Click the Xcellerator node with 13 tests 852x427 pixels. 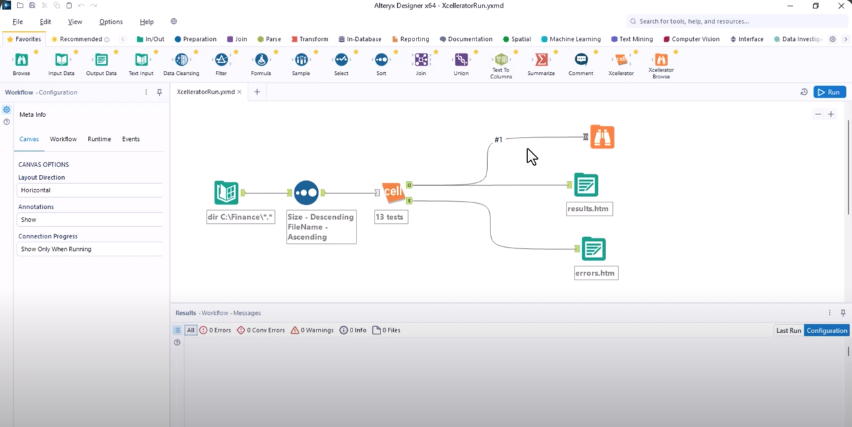click(393, 192)
